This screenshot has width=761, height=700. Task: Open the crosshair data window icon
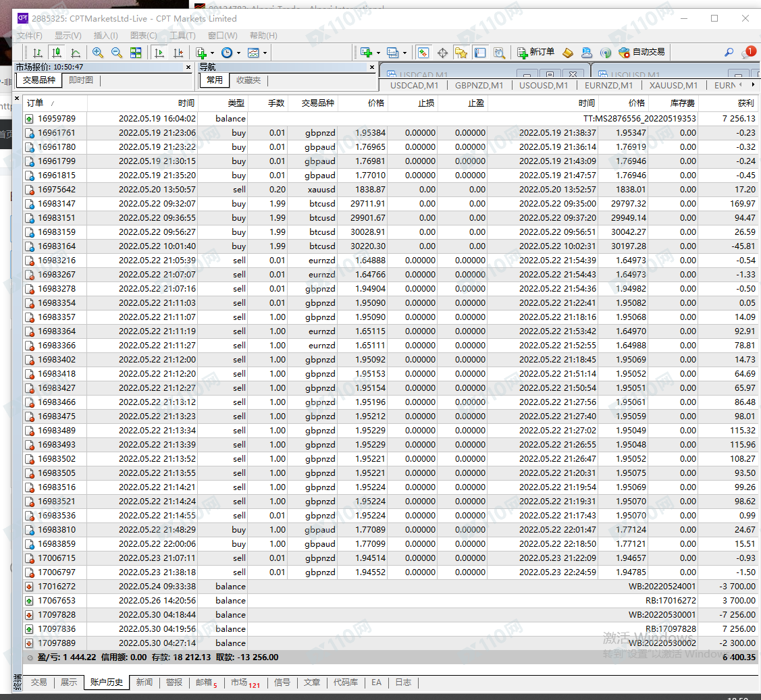click(442, 52)
